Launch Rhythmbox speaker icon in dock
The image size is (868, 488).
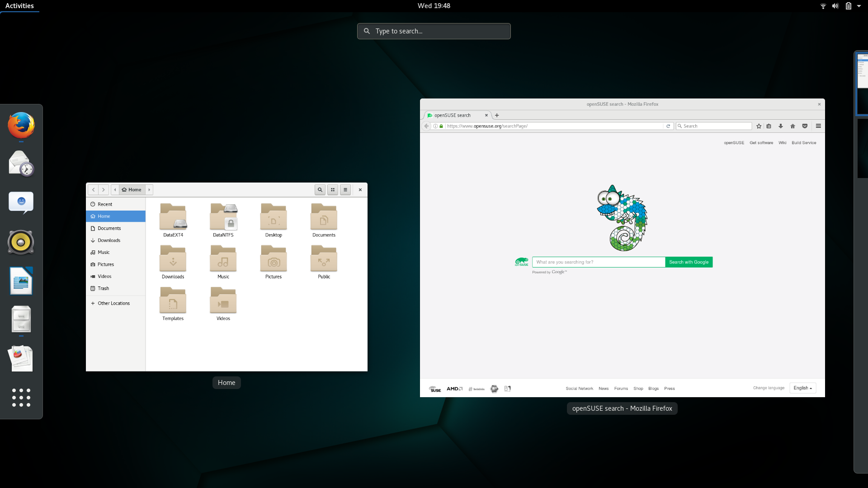coord(21,242)
